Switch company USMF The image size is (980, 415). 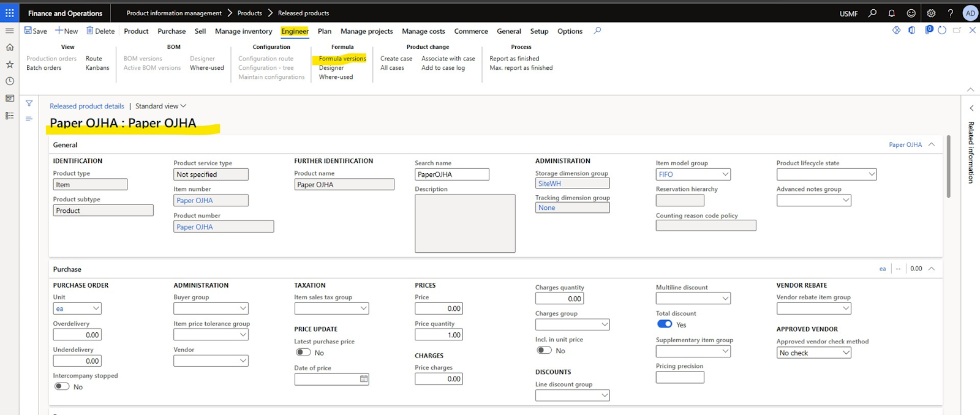click(x=848, y=13)
